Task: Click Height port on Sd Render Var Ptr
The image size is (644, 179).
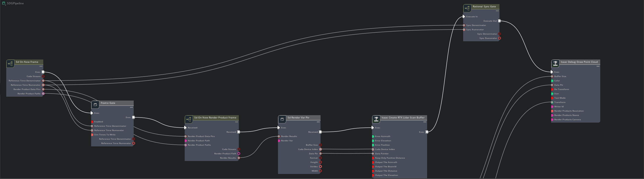Action: point(321,162)
